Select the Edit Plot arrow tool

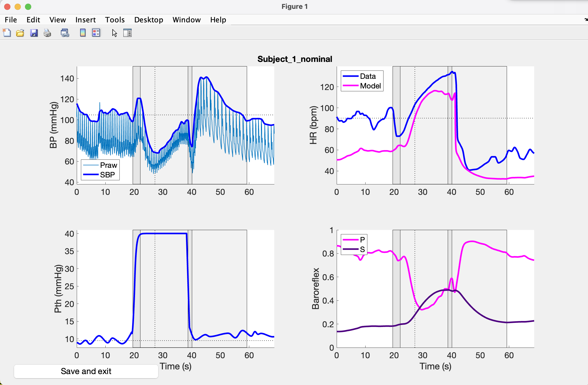114,33
